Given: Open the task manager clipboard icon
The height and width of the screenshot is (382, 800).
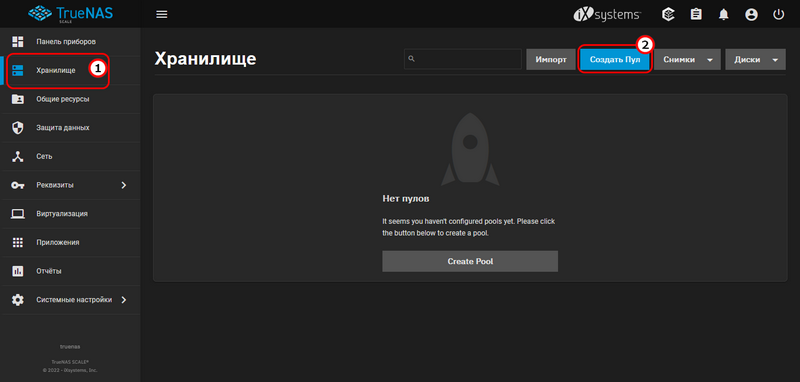Looking at the screenshot, I should (696, 14).
